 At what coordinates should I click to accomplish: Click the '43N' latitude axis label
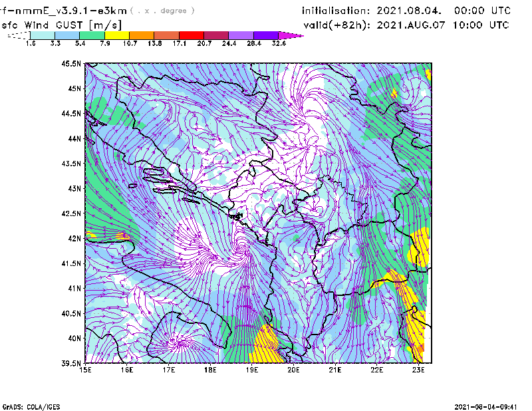(x=74, y=188)
